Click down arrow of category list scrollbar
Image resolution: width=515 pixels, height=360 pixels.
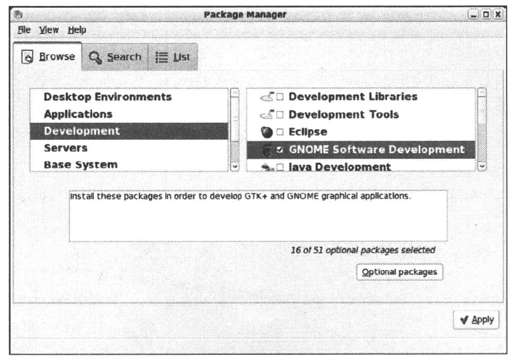click(x=235, y=166)
